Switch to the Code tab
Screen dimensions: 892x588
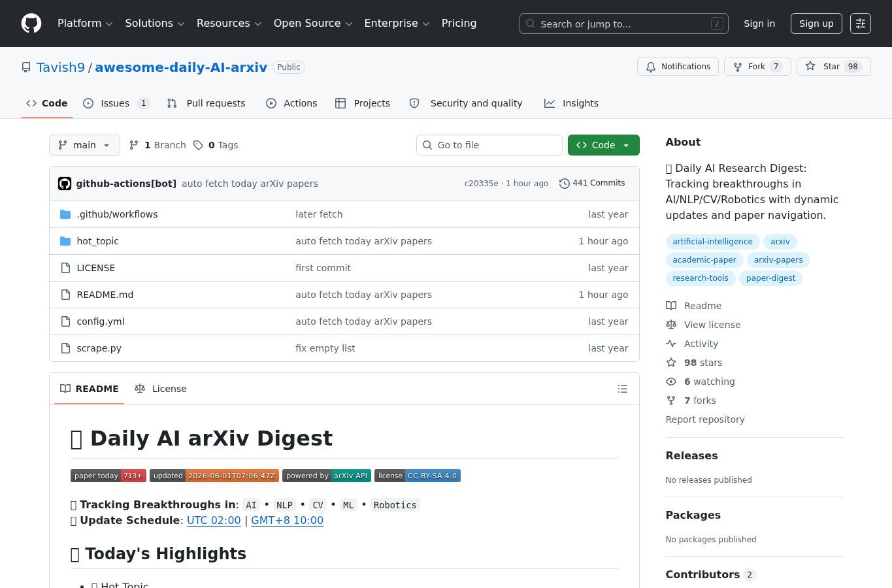46,103
